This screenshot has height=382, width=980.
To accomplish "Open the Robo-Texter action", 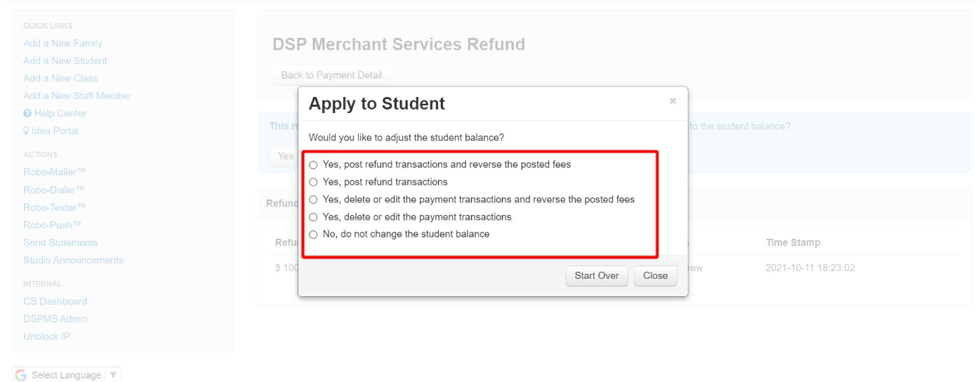I will tap(54, 207).
